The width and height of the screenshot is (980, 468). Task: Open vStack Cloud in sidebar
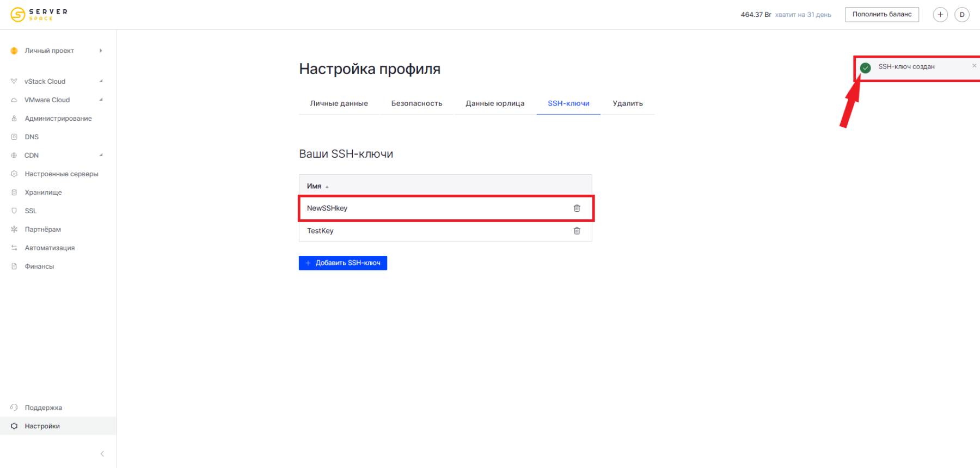tap(45, 81)
